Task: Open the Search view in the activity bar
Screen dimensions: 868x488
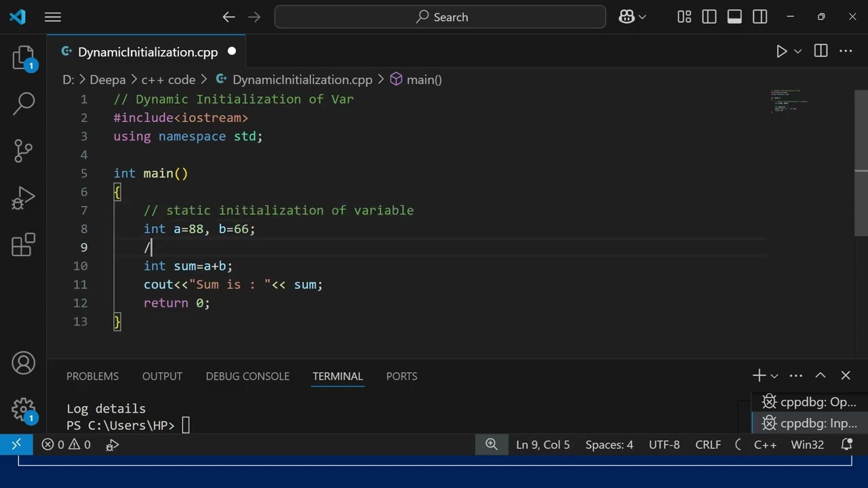Action: (23, 104)
